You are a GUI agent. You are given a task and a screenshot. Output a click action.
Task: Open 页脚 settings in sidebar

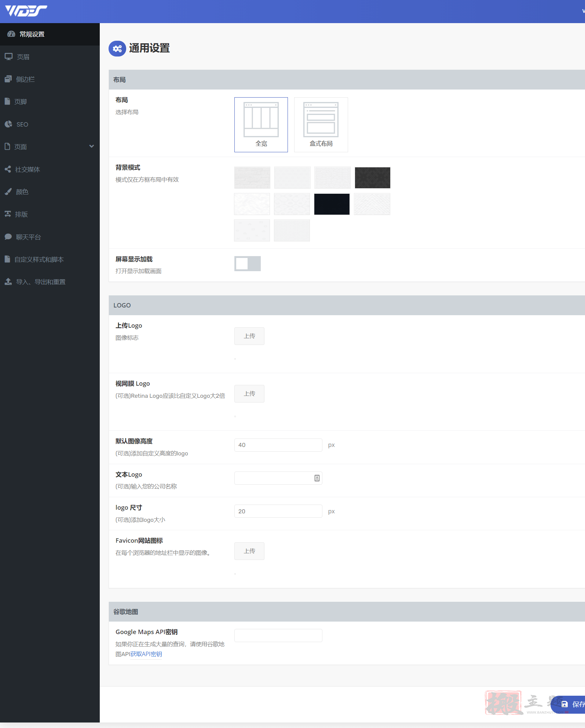pos(50,102)
